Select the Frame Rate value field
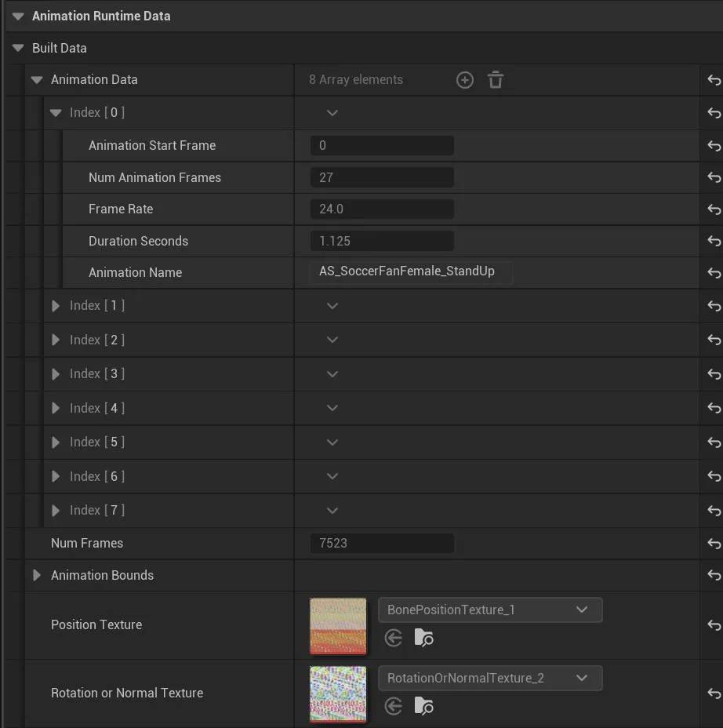This screenshot has width=723, height=728. coord(382,209)
